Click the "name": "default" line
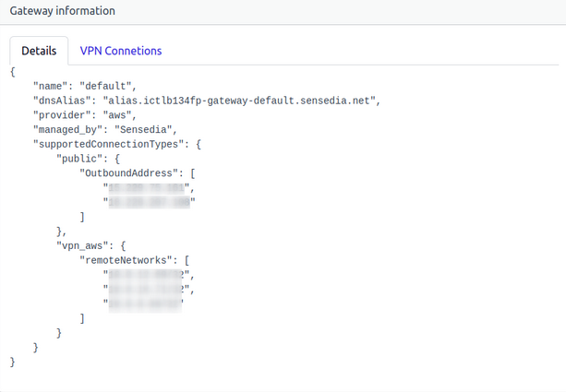Viewport: 566px width, 392px height. [x=84, y=86]
